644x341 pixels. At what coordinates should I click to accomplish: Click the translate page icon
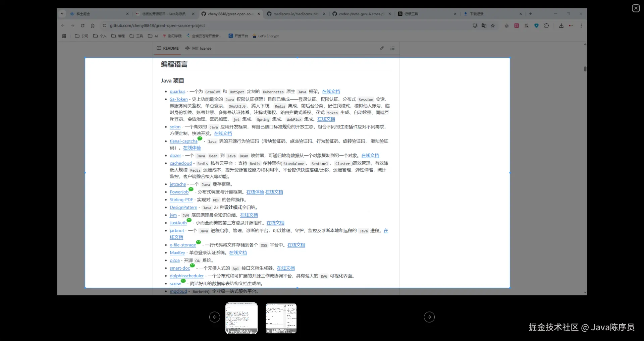[x=484, y=25]
